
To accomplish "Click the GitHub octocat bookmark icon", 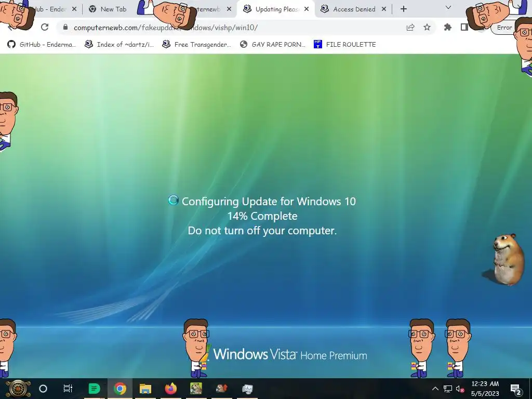I will [11, 45].
